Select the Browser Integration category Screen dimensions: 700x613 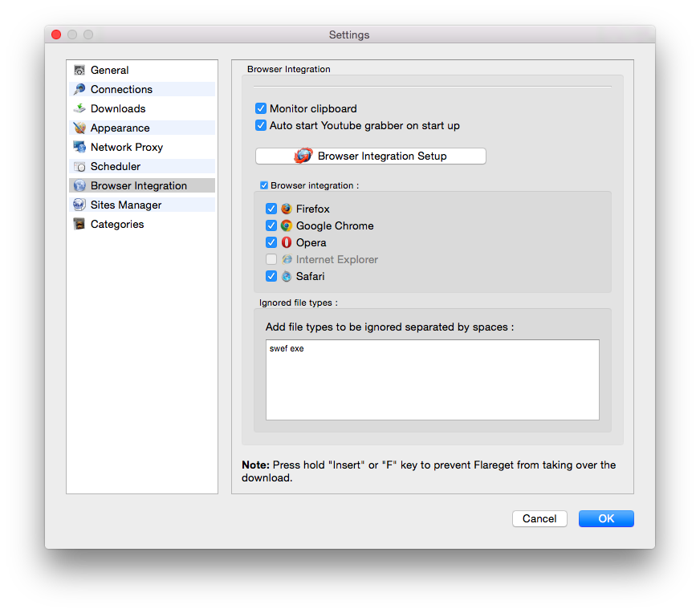[128, 185]
